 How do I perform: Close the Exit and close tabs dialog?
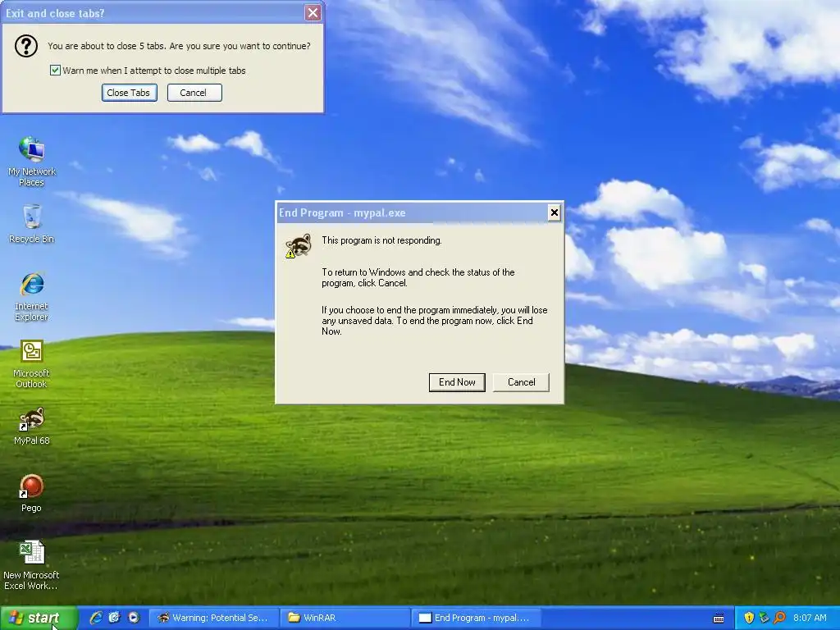[313, 13]
